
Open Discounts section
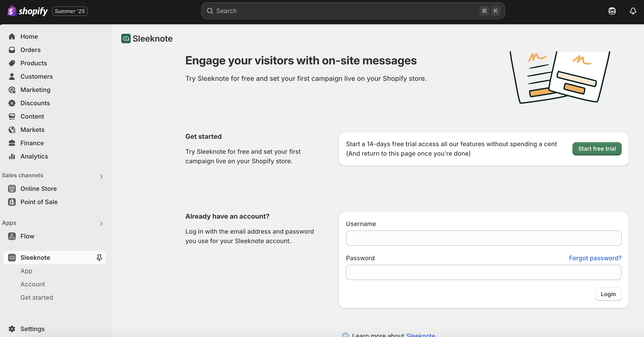click(35, 103)
